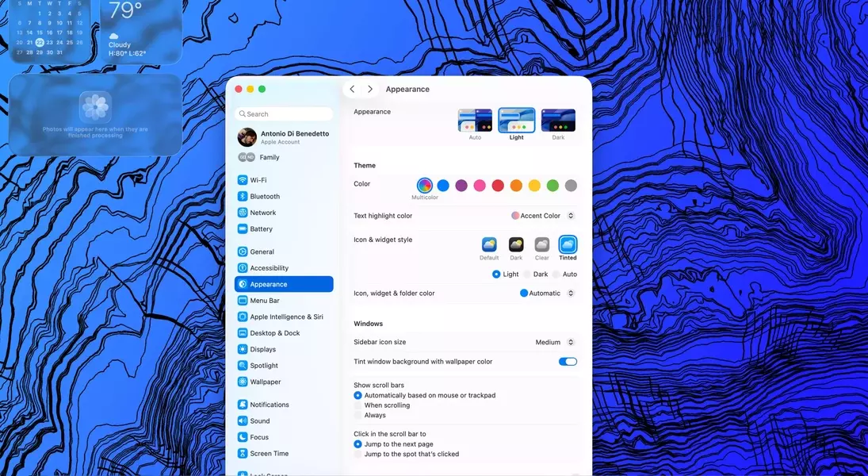The width and height of the screenshot is (868, 476).
Task: Click the Accessibility sidebar icon
Action: 243,268
